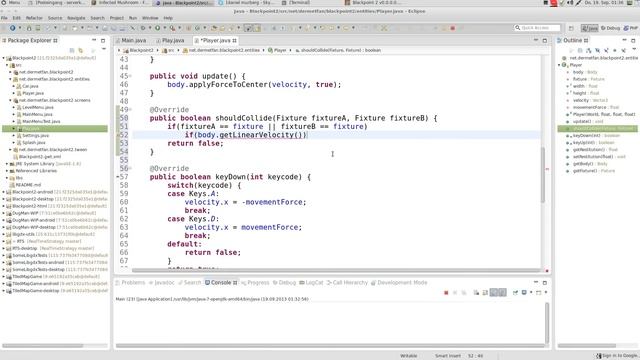Open the Refactor menu

[34, 18]
